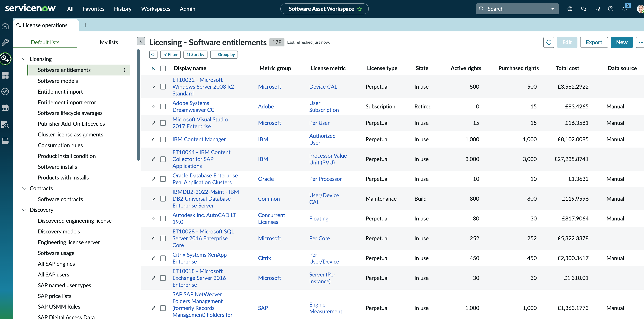Switch to the My lists tab
Viewport: 644px width, 319px height.
click(109, 42)
